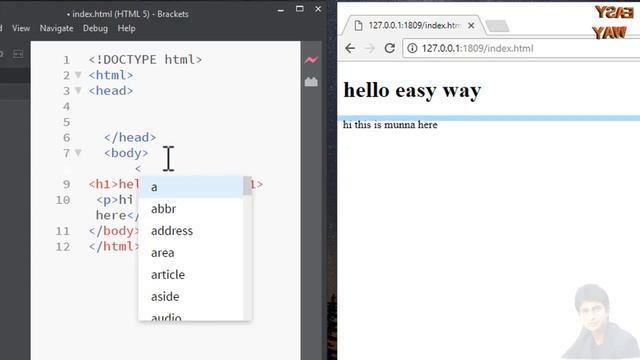
Task: Choose 'aside' from the code hints
Action: click(x=191, y=297)
